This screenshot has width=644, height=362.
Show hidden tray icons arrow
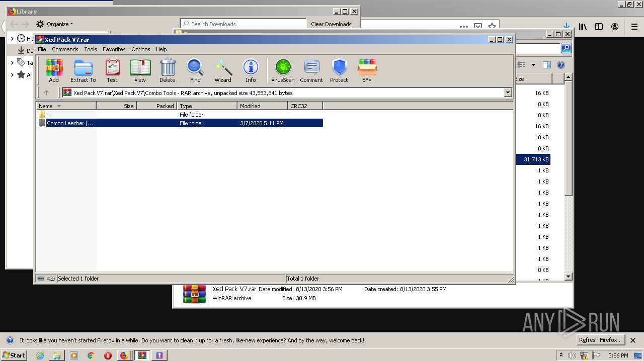point(561,355)
